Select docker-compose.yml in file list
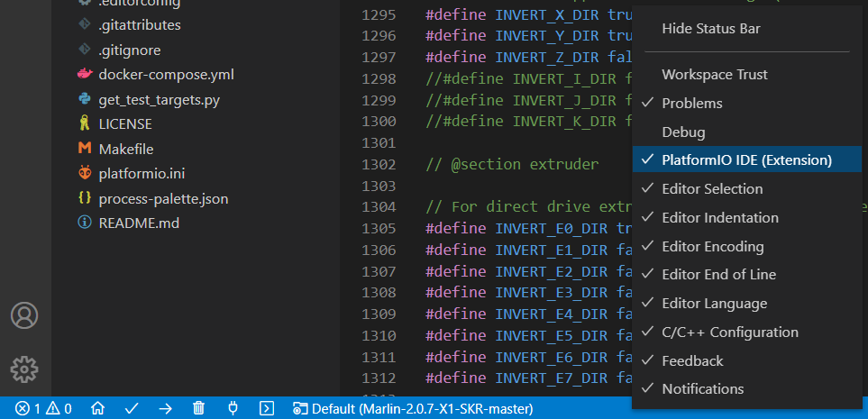The image size is (868, 419). pos(166,74)
